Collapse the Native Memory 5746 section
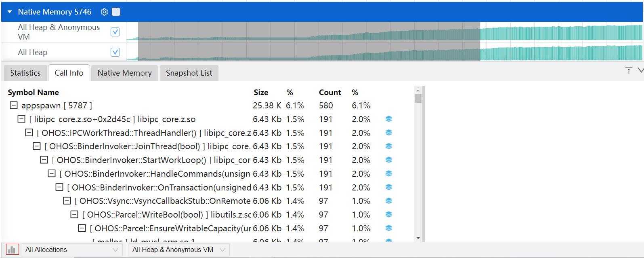The width and height of the screenshot is (644, 258). (10, 12)
